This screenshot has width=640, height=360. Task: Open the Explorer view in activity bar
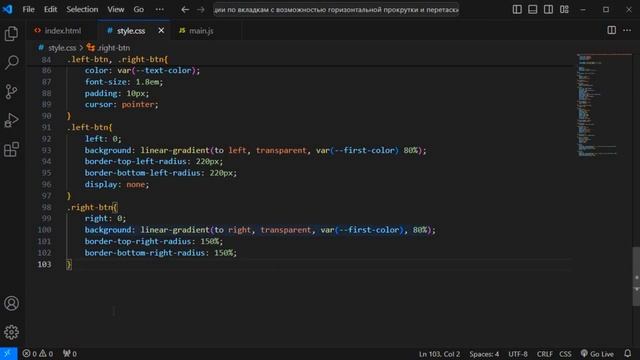click(11, 33)
